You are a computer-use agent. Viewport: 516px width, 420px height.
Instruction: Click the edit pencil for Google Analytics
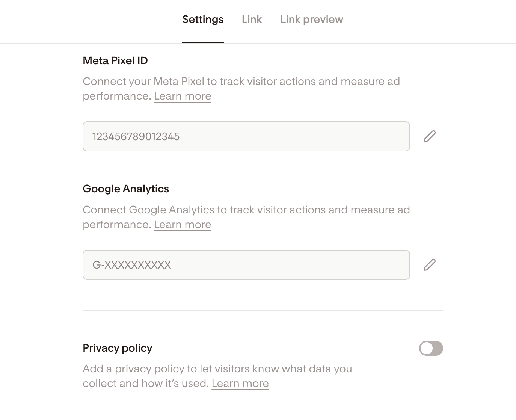click(429, 265)
